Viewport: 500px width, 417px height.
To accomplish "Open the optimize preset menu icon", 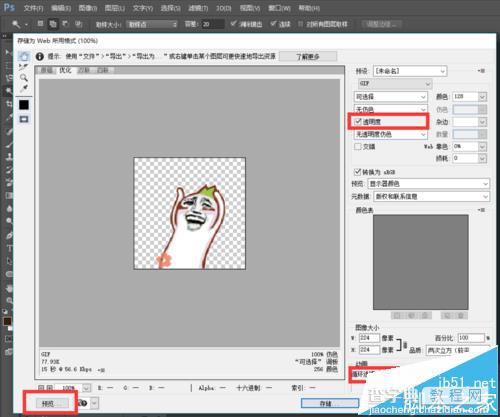I will click(x=481, y=71).
